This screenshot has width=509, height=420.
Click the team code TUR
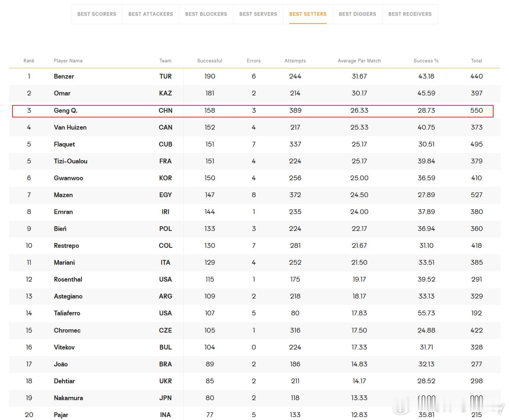pyautogui.click(x=165, y=76)
